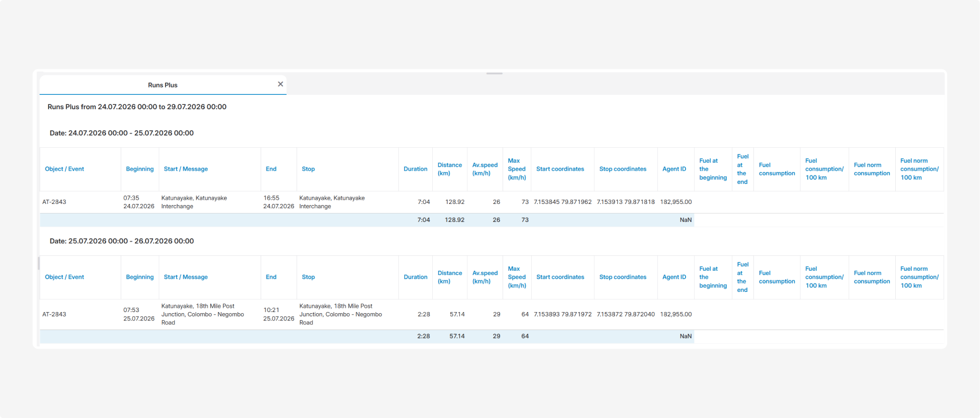Click the panel resize handle at top
Viewport: 980px width, 418px height.
coord(494,73)
